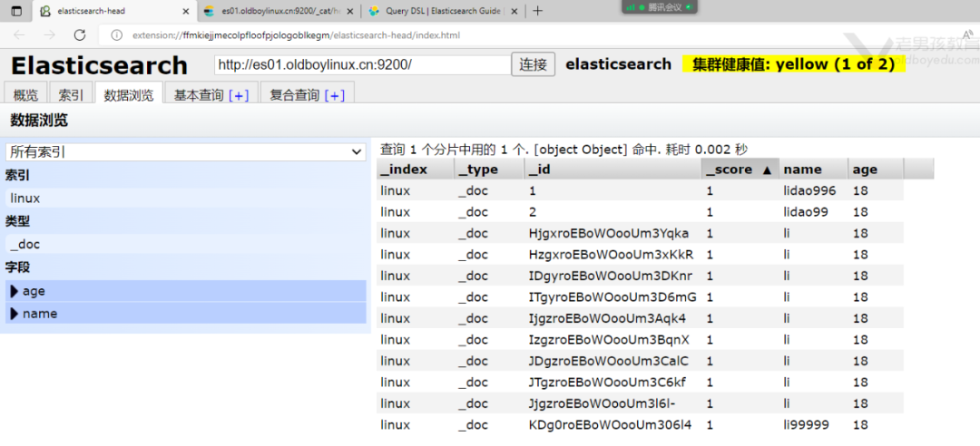Click the browser back arrow
Screen dimensions: 980x446
point(19,34)
